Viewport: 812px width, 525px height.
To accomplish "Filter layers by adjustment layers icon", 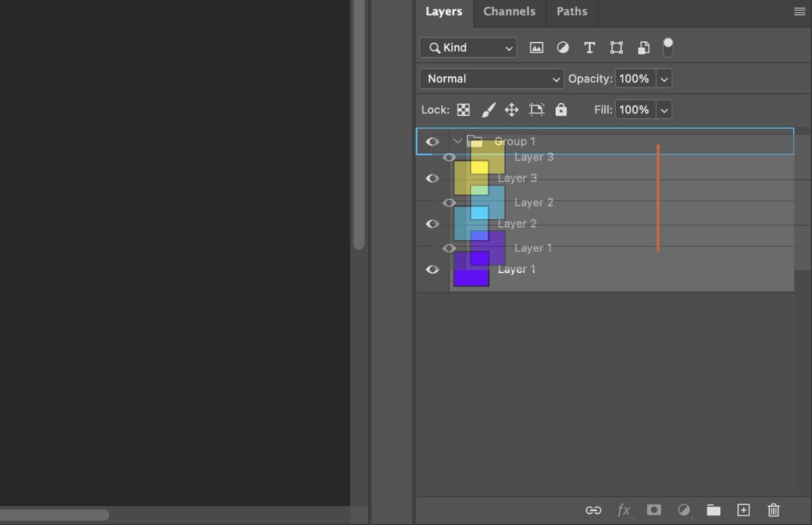I will pos(563,48).
